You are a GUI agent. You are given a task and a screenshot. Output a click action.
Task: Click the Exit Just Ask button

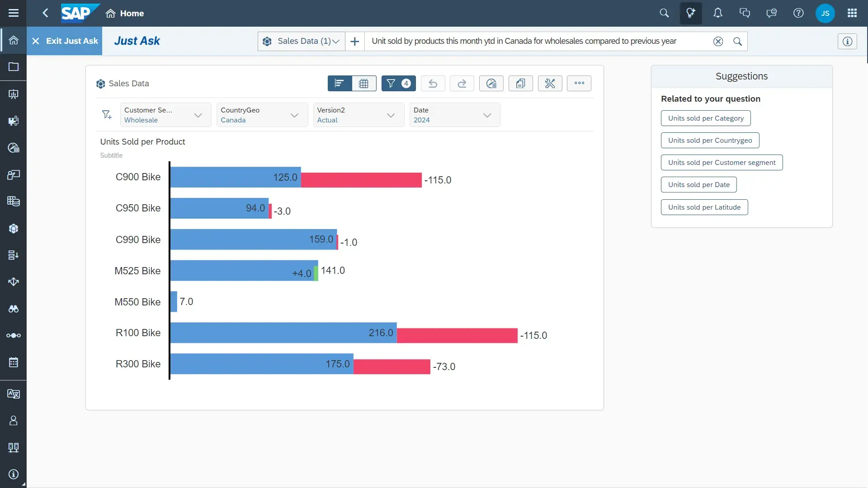point(65,41)
